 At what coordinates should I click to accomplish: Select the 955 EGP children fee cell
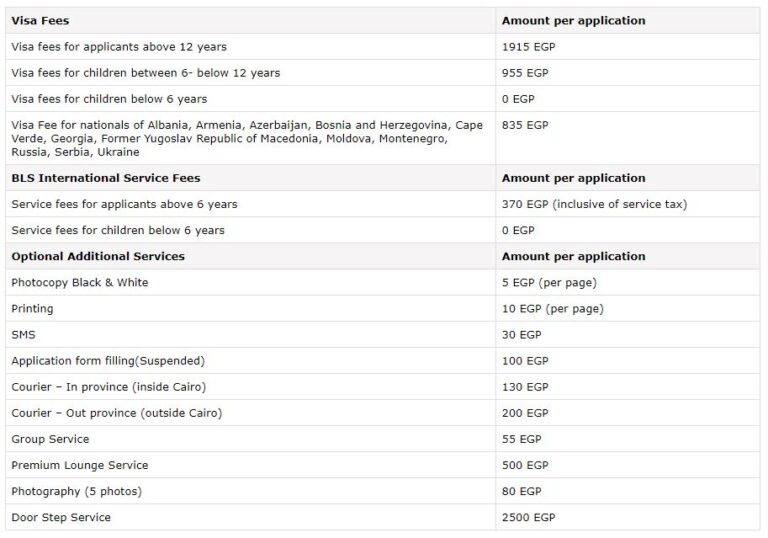click(x=525, y=73)
